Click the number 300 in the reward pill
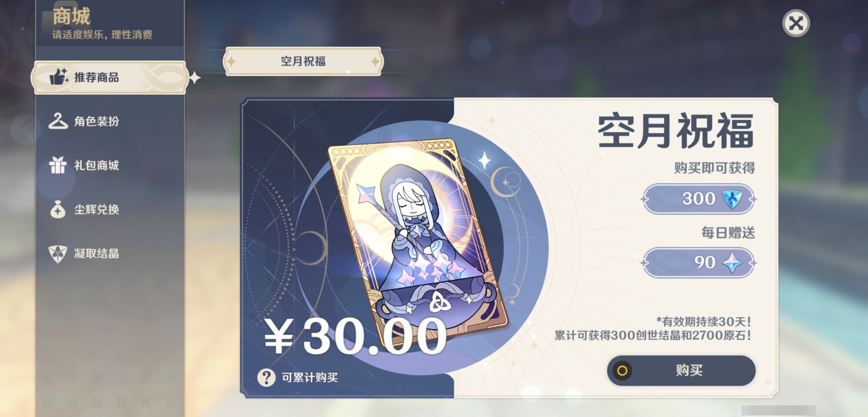 point(699,198)
